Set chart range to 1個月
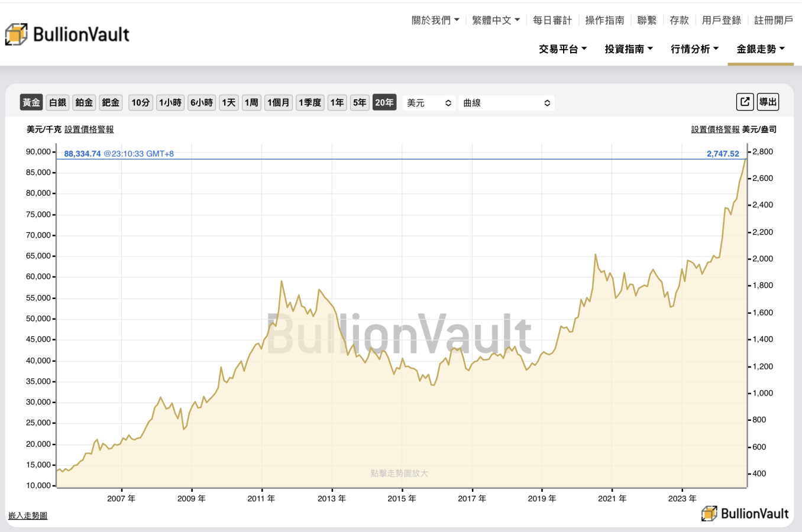Image resolution: width=802 pixels, height=532 pixels. pos(279,102)
